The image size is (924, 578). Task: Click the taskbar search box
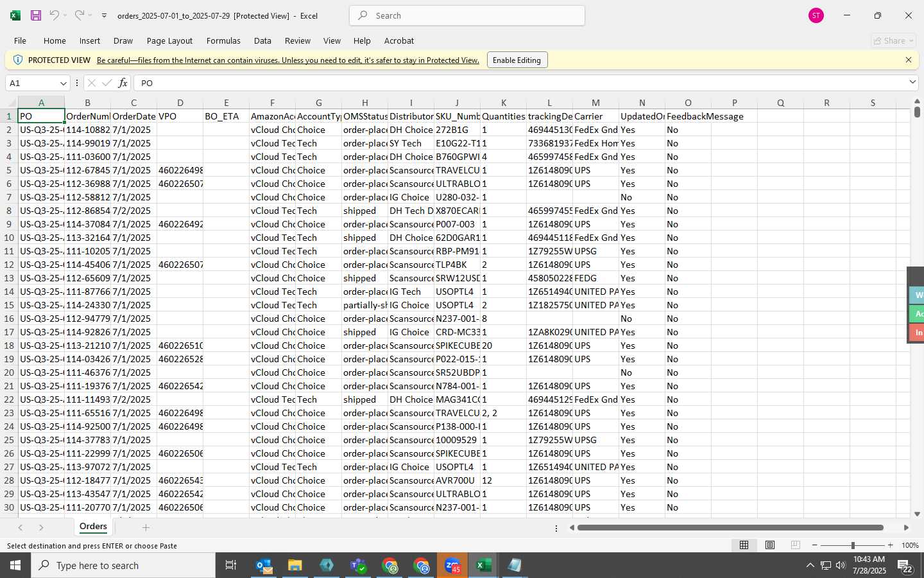click(x=123, y=565)
